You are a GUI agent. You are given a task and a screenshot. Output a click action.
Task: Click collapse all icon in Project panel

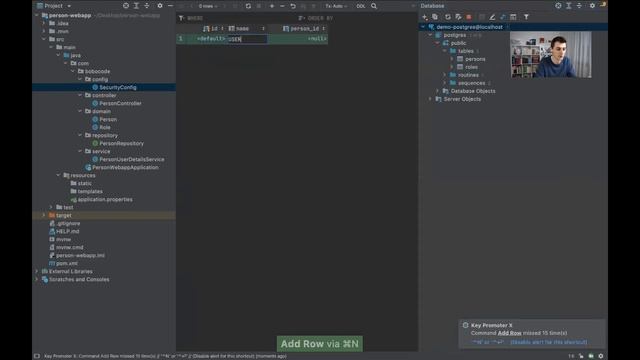pos(147,6)
